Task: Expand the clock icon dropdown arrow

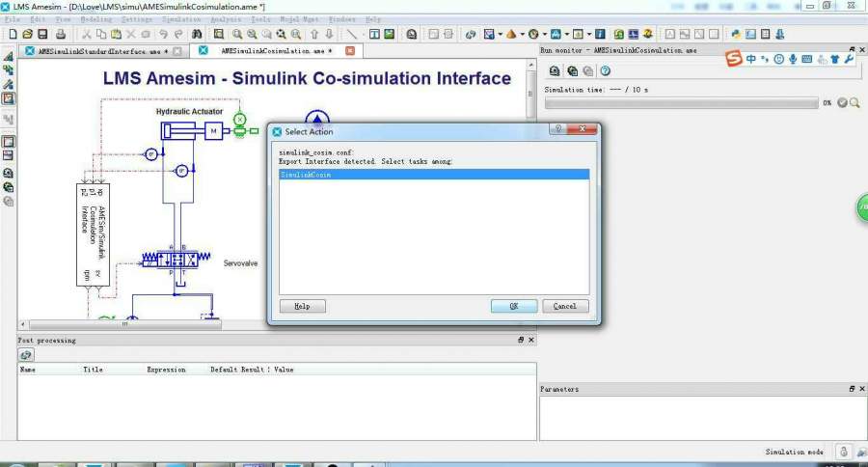Action: click(x=545, y=35)
